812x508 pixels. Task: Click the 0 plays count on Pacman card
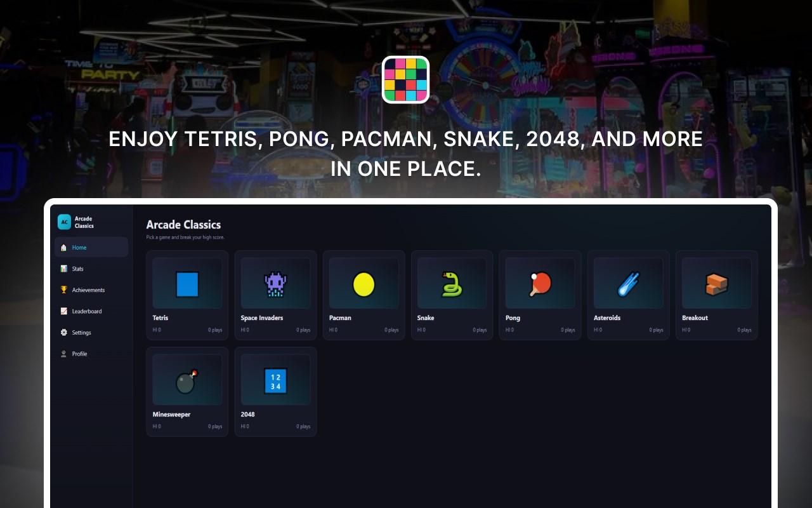point(391,330)
